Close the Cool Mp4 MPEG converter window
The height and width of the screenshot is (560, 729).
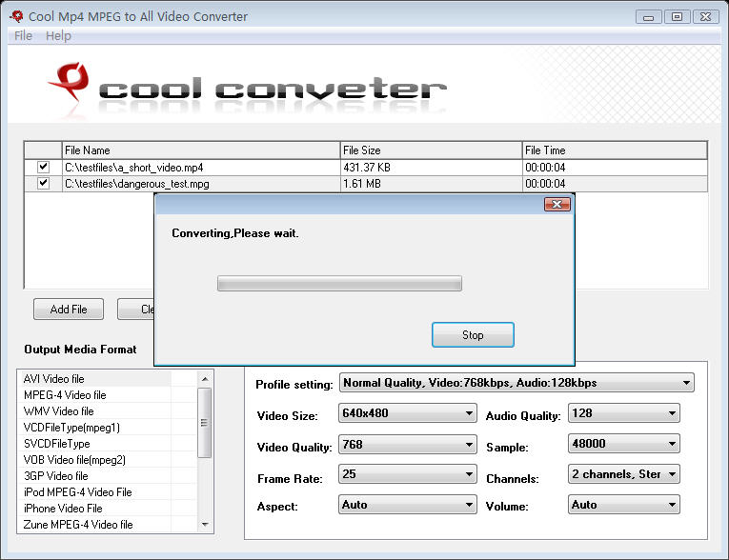pyautogui.click(x=706, y=17)
